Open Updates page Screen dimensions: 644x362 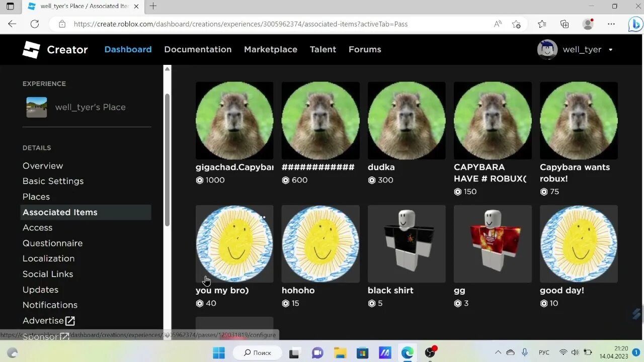coord(40,290)
